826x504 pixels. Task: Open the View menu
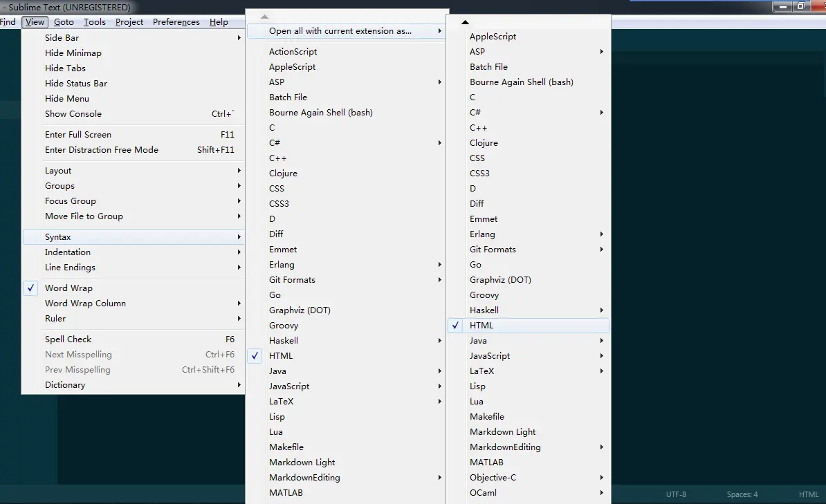click(35, 21)
